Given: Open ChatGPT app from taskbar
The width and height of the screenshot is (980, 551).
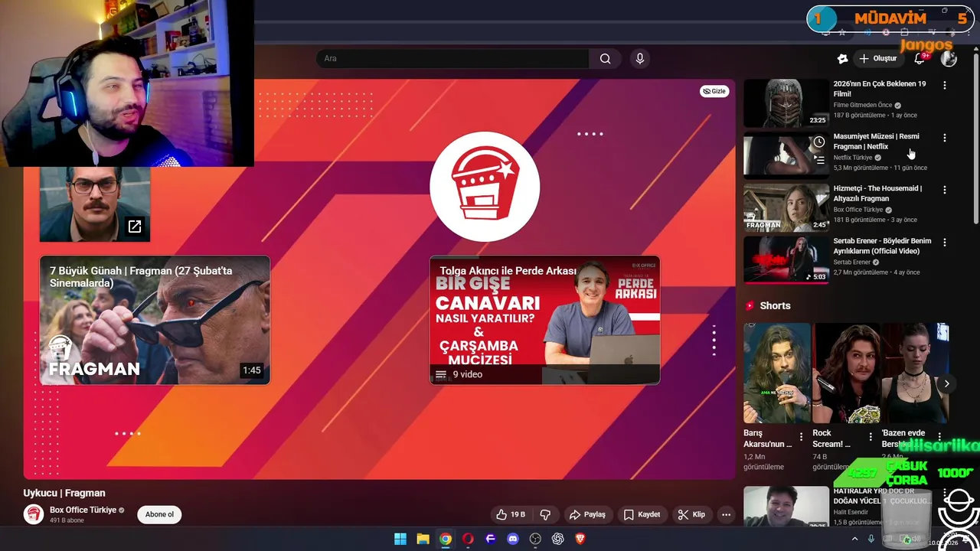Looking at the screenshot, I should point(557,539).
